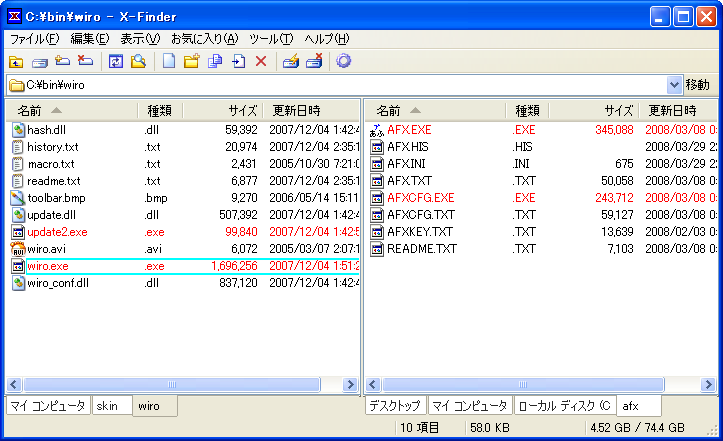Click the 移動 button
Image resolution: width=723 pixels, height=441 pixels.
pos(698,85)
